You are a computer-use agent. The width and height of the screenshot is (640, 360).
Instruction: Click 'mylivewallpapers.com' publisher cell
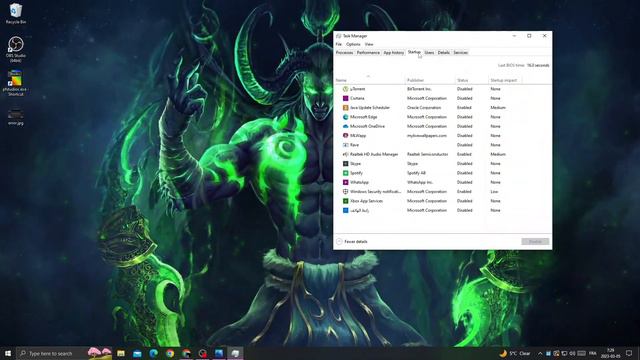pos(427,136)
